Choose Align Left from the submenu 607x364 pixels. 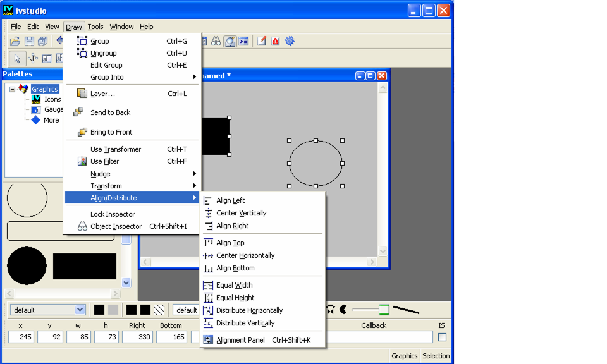click(x=230, y=200)
